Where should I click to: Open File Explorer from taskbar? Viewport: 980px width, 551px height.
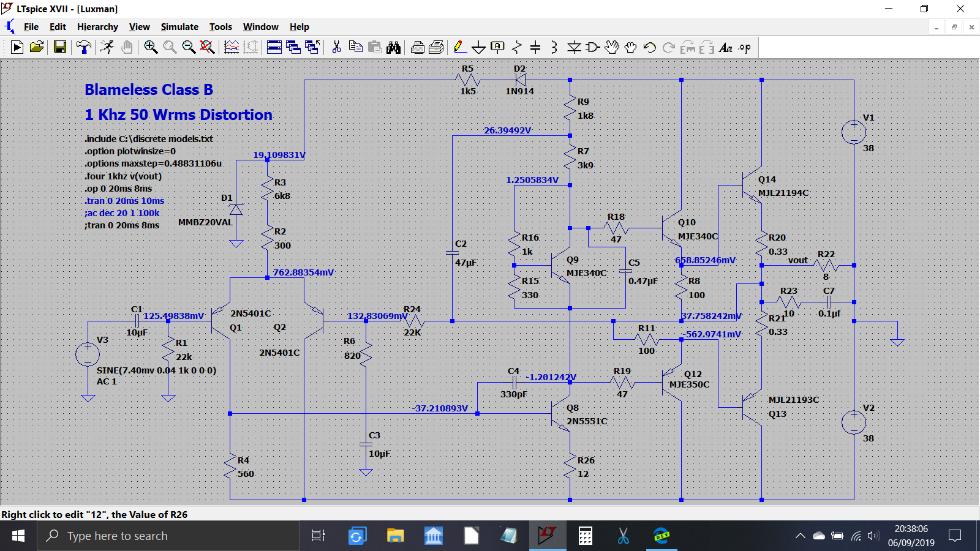[395, 536]
